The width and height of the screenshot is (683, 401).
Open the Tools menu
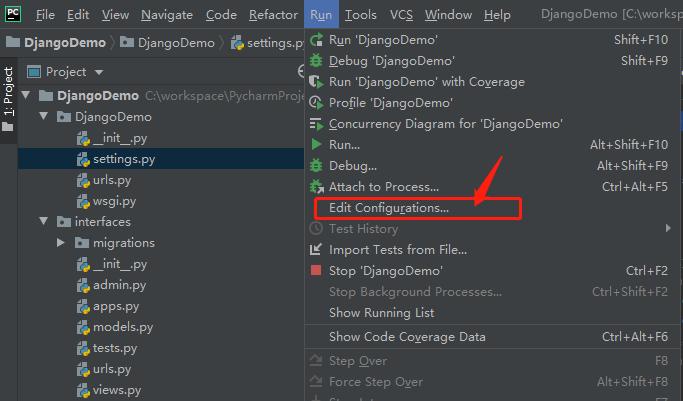click(x=361, y=15)
